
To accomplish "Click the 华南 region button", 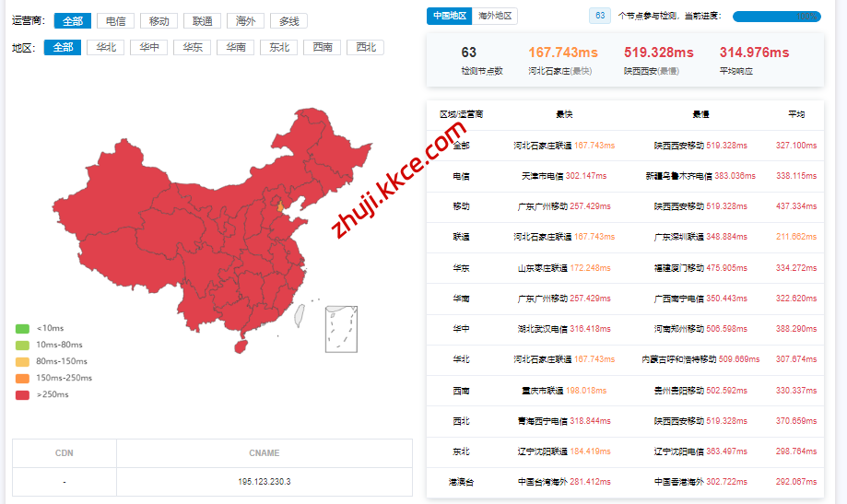I will [x=235, y=47].
